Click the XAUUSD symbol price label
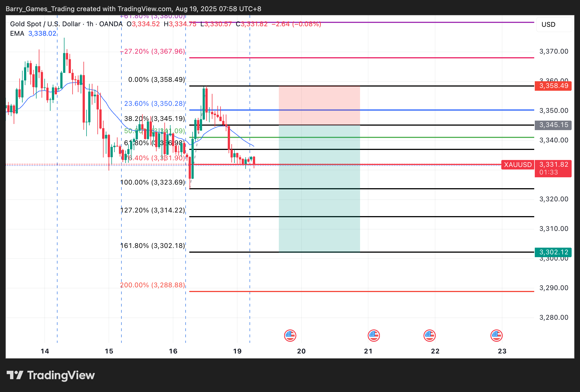The height and width of the screenshot is (392, 580). tap(518, 165)
